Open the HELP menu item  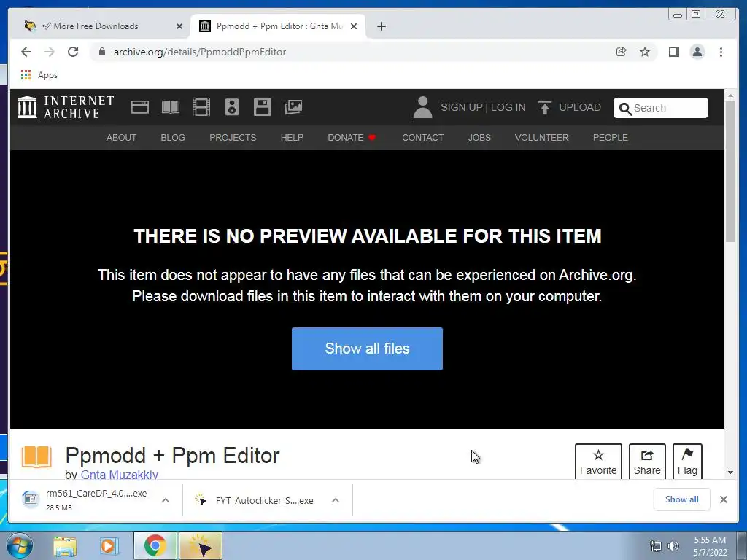[x=292, y=138]
